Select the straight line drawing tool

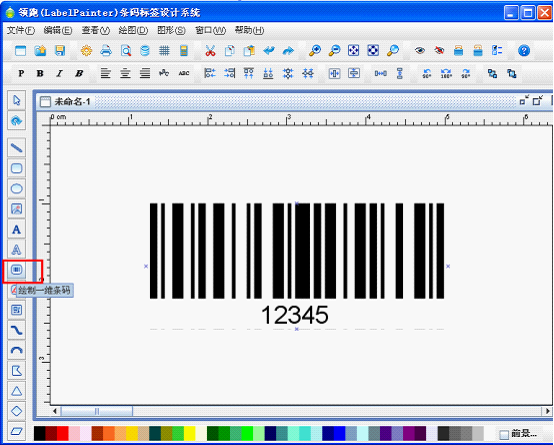tap(17, 148)
